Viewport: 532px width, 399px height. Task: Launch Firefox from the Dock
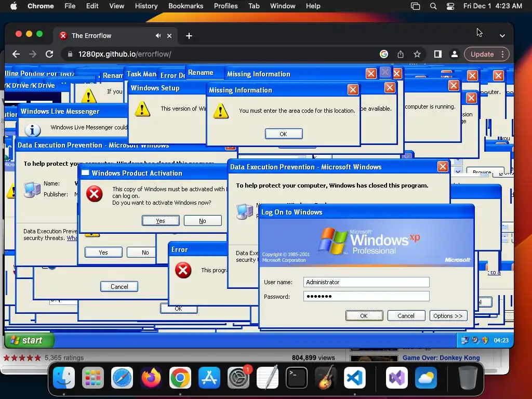[x=151, y=378]
